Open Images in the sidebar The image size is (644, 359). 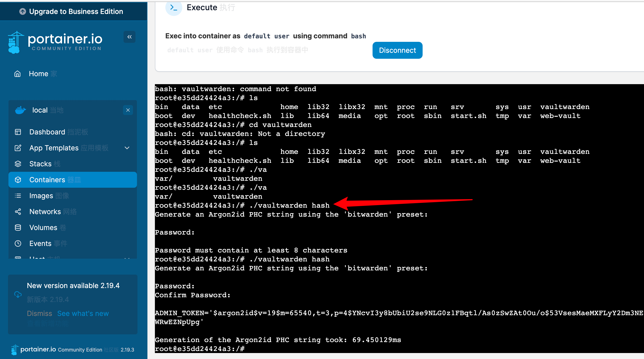pos(72,196)
